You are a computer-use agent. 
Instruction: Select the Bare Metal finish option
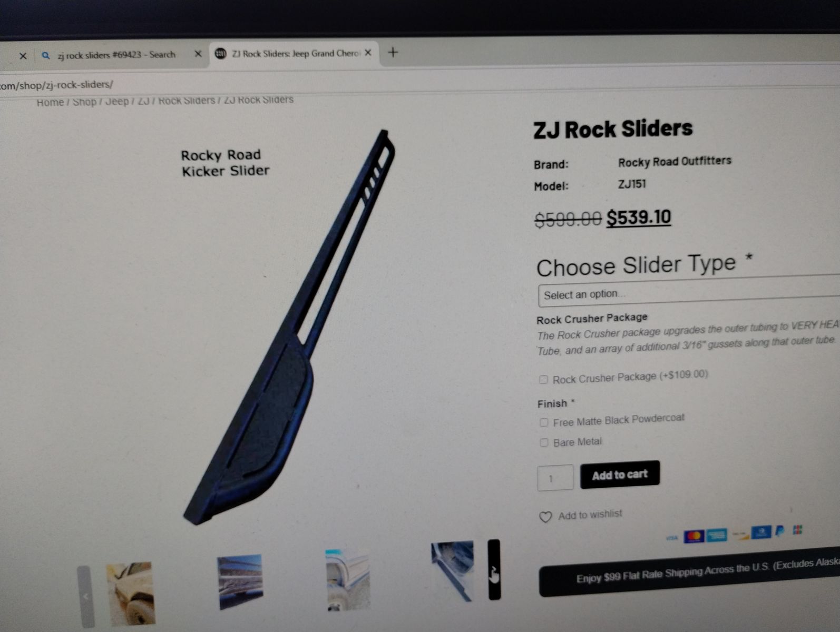(x=544, y=442)
